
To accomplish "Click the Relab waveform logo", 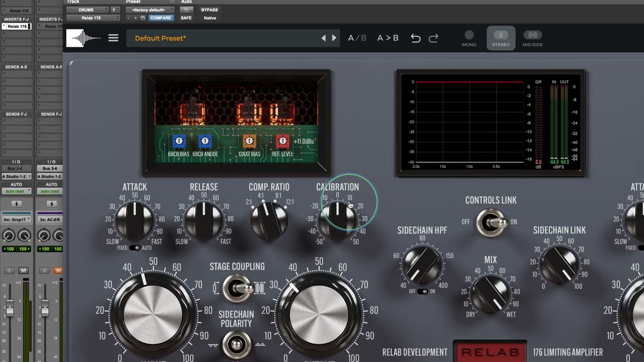I will 84,38.
